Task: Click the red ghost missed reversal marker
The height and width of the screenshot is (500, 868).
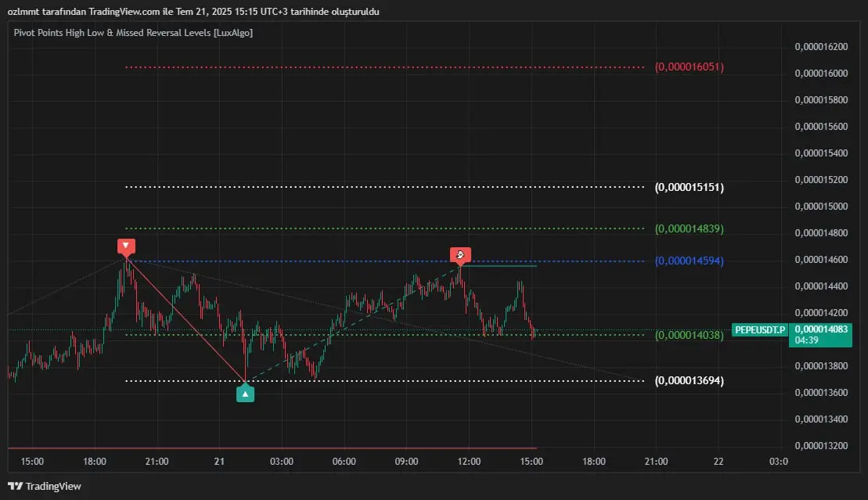Action: pyautogui.click(x=460, y=255)
